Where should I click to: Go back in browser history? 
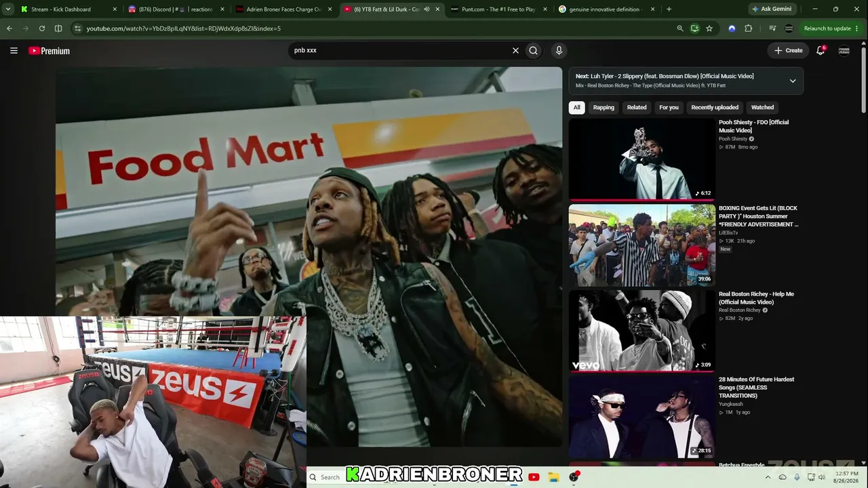[9, 28]
